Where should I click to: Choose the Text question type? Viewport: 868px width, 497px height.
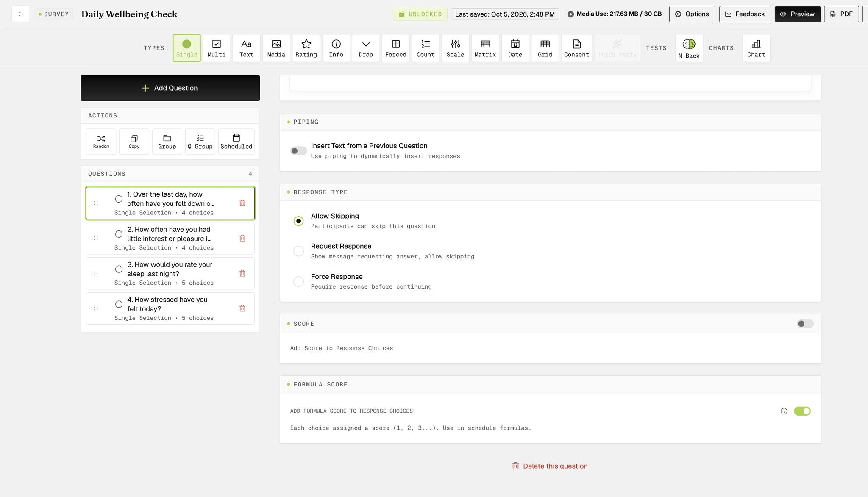246,48
